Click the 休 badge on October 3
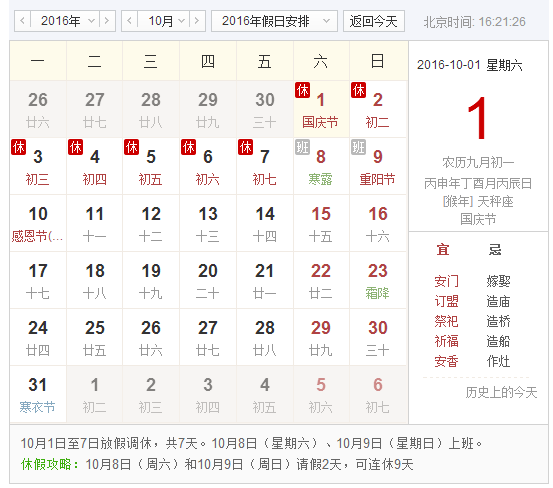The height and width of the screenshot is (488, 553). (19, 147)
